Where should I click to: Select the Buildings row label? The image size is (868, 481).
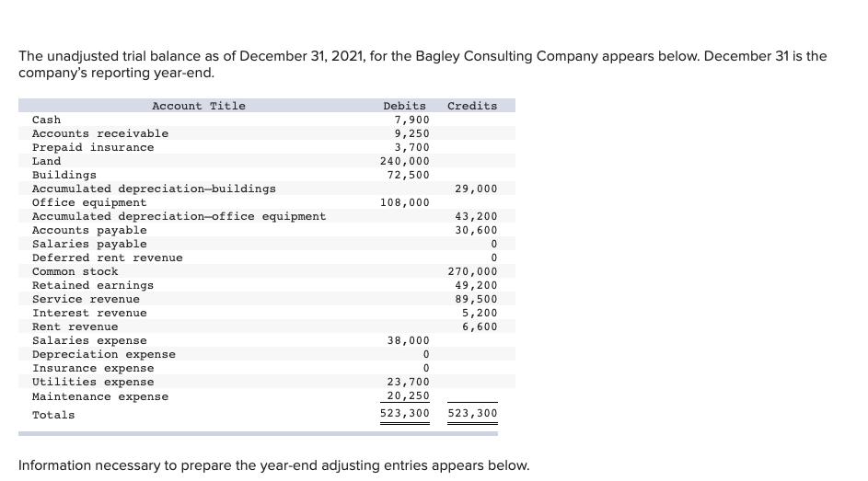pos(64,175)
